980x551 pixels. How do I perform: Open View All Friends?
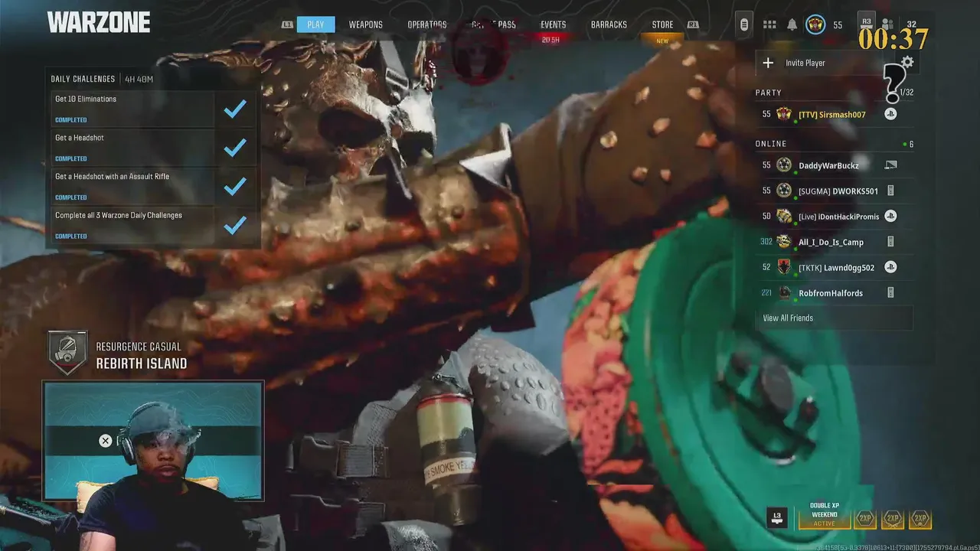pos(834,318)
